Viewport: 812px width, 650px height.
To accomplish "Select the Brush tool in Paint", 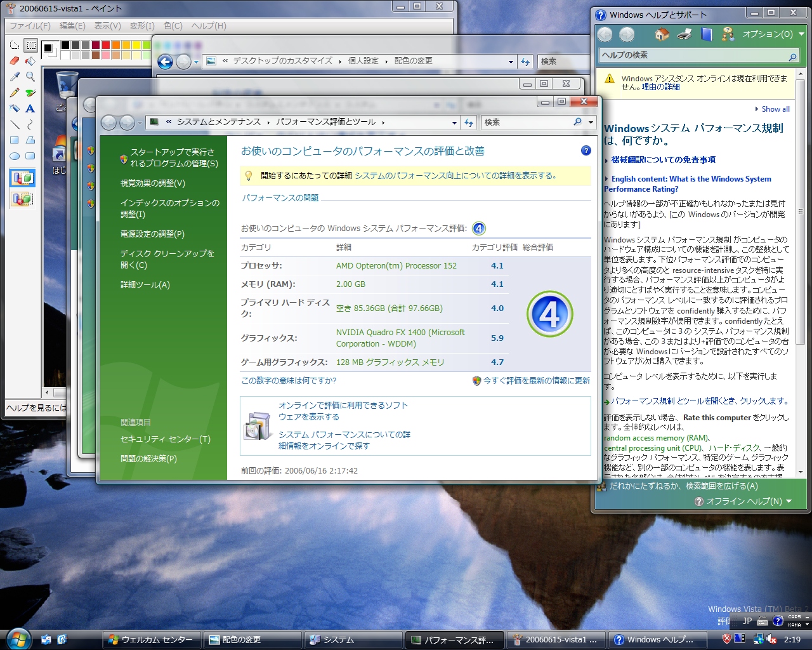I will (30, 93).
